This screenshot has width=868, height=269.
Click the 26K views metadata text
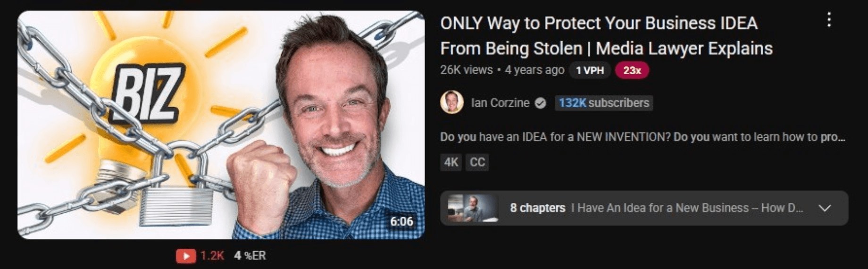click(x=466, y=70)
